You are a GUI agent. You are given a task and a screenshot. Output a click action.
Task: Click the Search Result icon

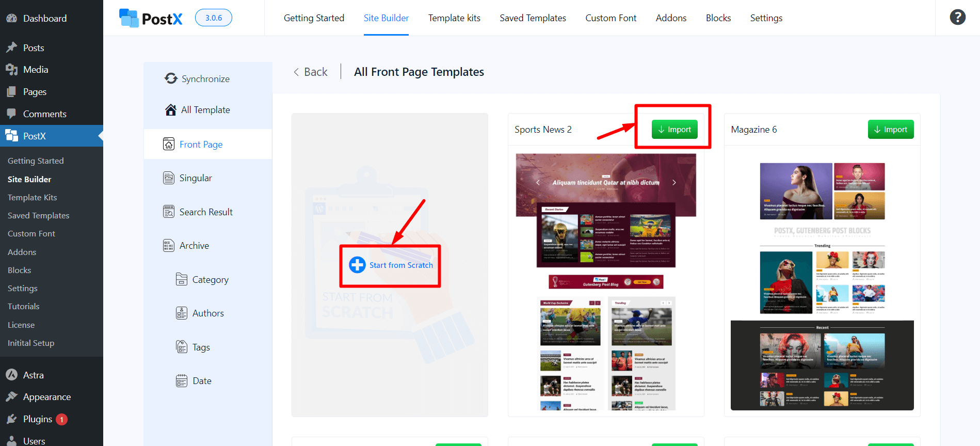click(x=169, y=212)
